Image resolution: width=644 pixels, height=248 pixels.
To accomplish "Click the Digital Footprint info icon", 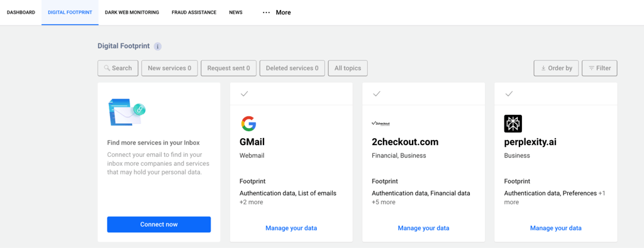I will [158, 46].
